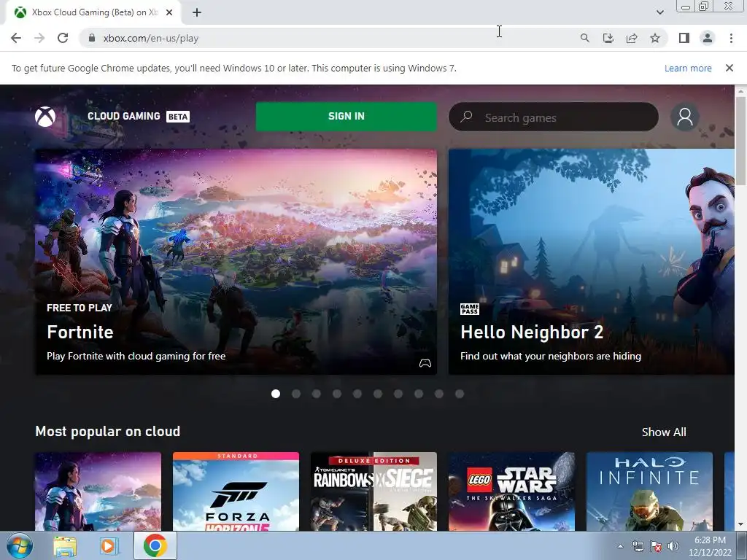
Task: Select the fourth carousel dot
Action: coord(337,394)
